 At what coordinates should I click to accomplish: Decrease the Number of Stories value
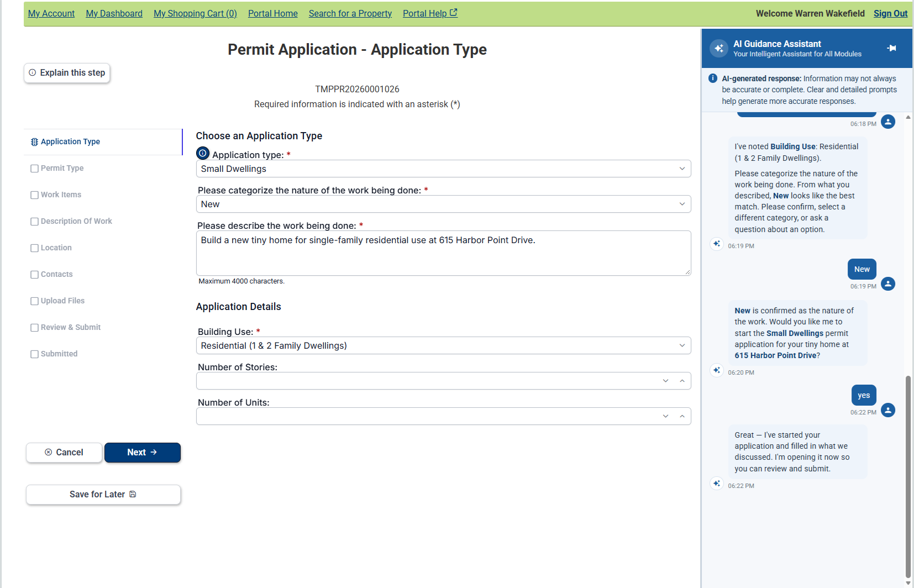coord(665,381)
